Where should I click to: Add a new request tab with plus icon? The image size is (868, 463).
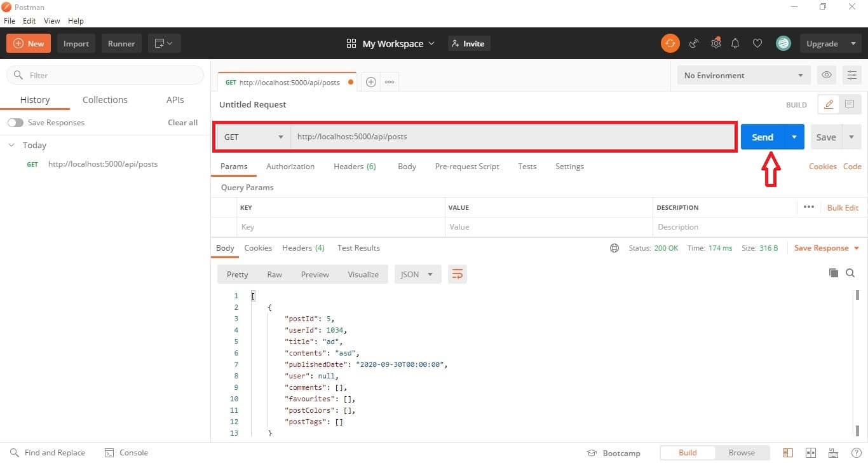371,82
